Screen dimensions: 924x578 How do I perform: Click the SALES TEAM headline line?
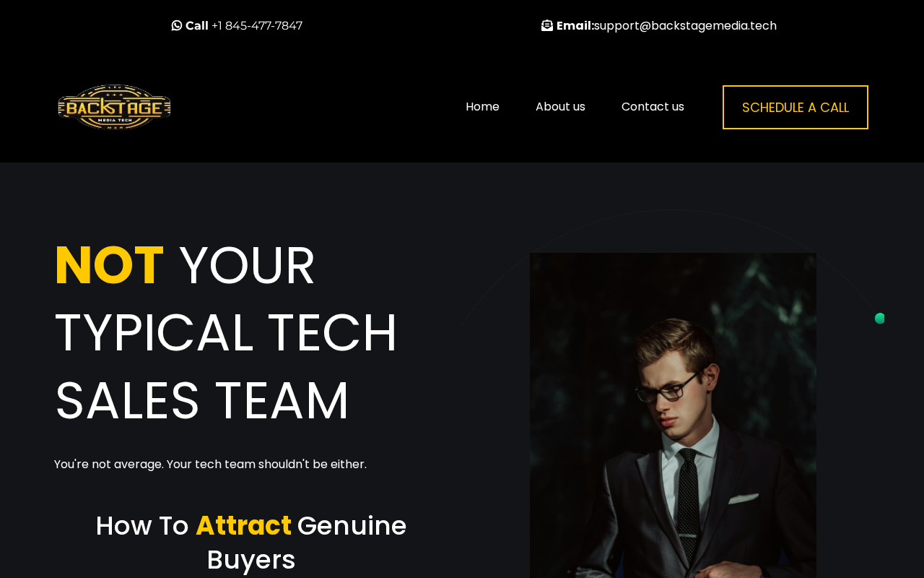202,400
